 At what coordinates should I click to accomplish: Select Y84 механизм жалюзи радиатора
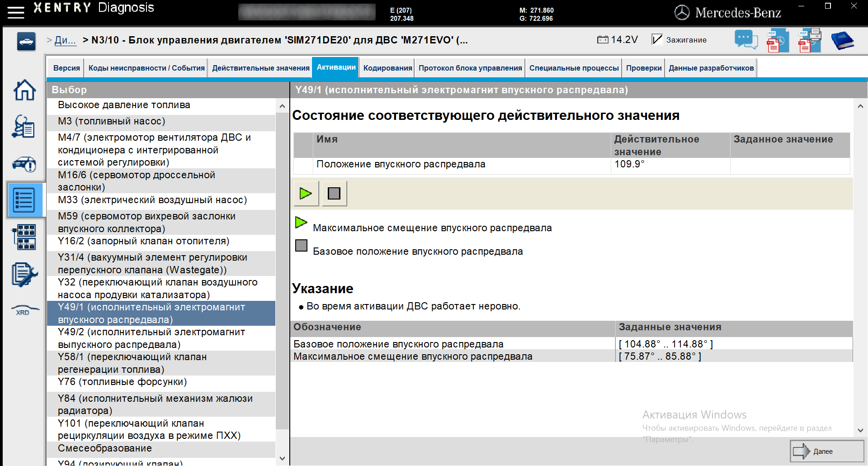click(x=161, y=404)
